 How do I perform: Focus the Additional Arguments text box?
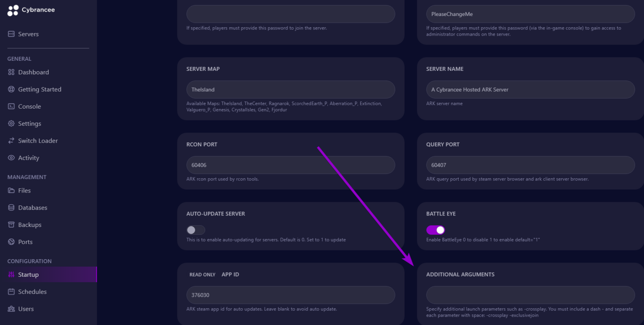[530, 295]
